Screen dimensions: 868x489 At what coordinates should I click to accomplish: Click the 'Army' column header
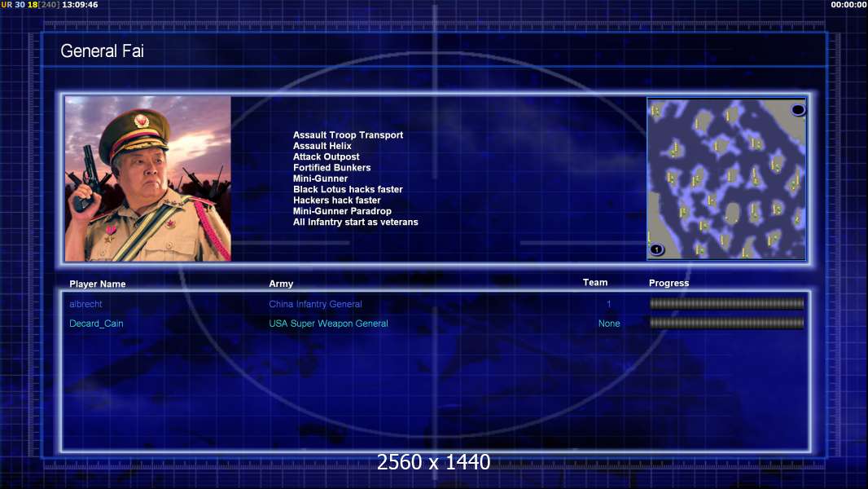tap(281, 284)
